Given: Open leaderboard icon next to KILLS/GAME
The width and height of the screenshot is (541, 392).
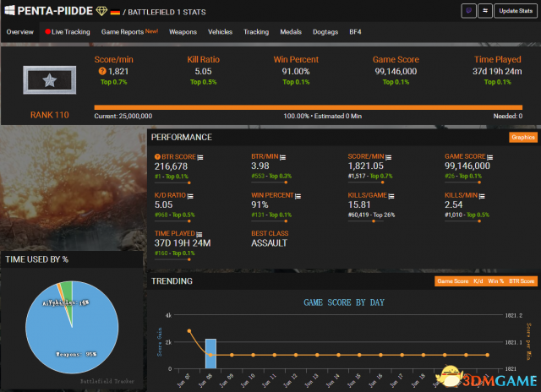Looking at the screenshot, I should tap(391, 196).
